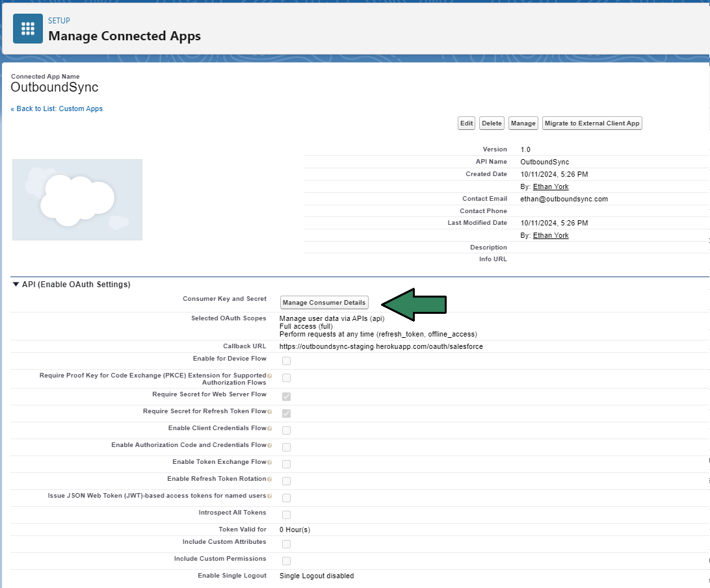Open Ethan York link under Last Modified Date
710x588 pixels.
[x=551, y=235]
